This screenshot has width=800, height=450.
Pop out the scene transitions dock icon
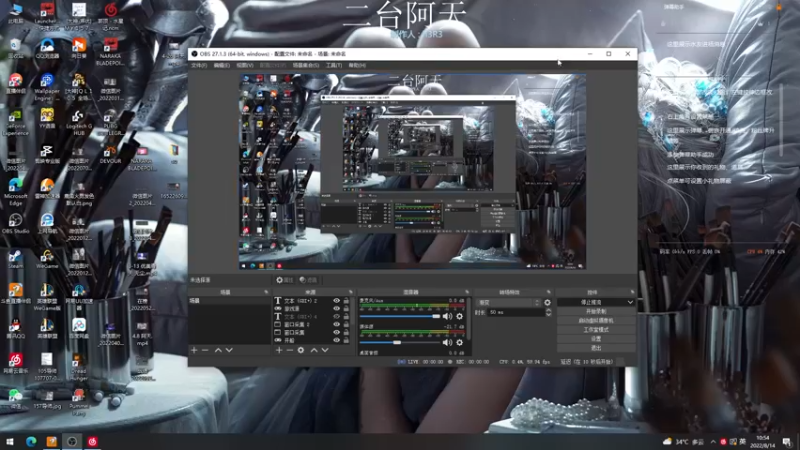(x=549, y=292)
